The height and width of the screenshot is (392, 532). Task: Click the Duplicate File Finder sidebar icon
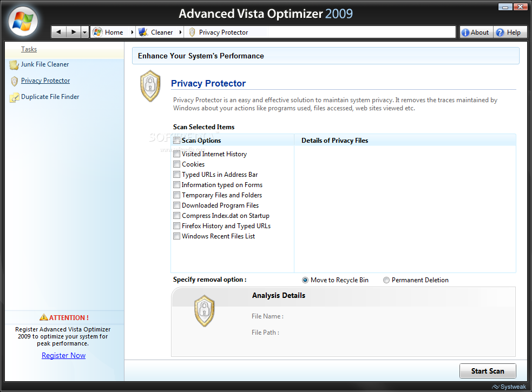pos(14,97)
